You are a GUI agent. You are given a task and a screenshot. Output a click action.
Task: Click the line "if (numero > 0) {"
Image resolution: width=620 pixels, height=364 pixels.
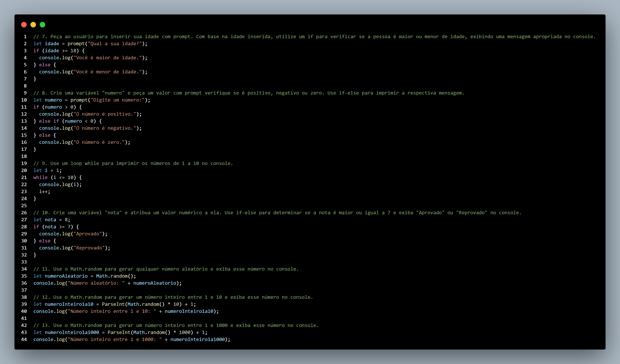coord(58,107)
